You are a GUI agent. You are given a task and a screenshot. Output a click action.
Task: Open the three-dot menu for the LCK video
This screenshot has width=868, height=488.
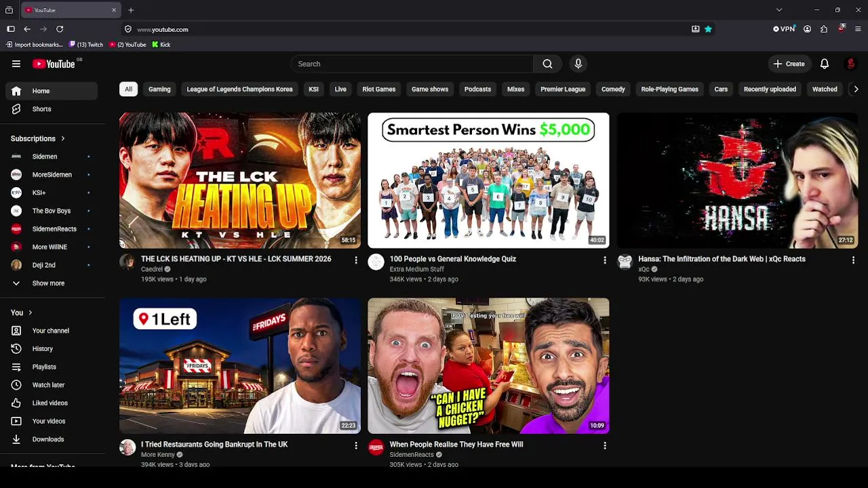(356, 260)
